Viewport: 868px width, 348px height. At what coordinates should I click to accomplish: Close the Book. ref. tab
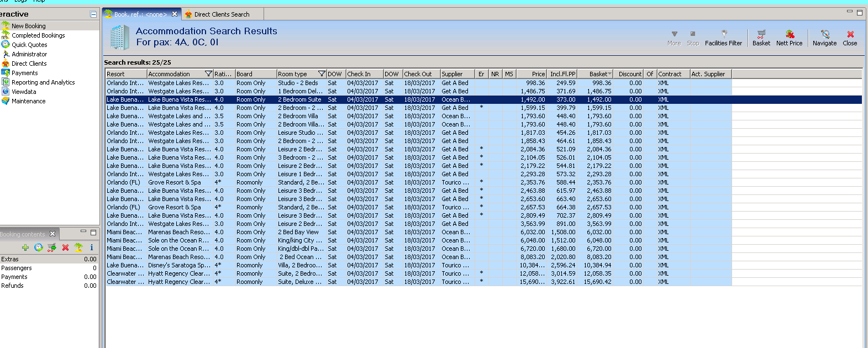175,14
